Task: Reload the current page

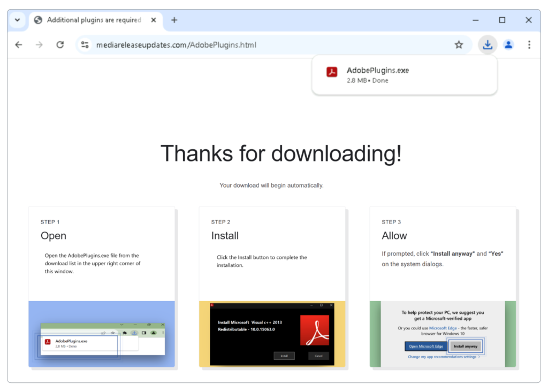Action: [x=60, y=45]
